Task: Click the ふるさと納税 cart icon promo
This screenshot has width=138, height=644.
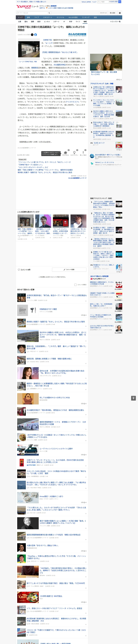Action: click(47, 8)
